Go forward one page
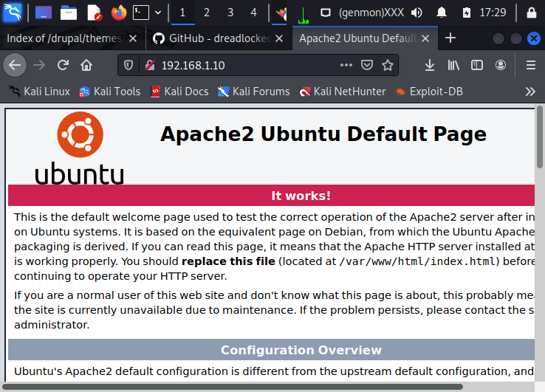 pyautogui.click(x=39, y=65)
